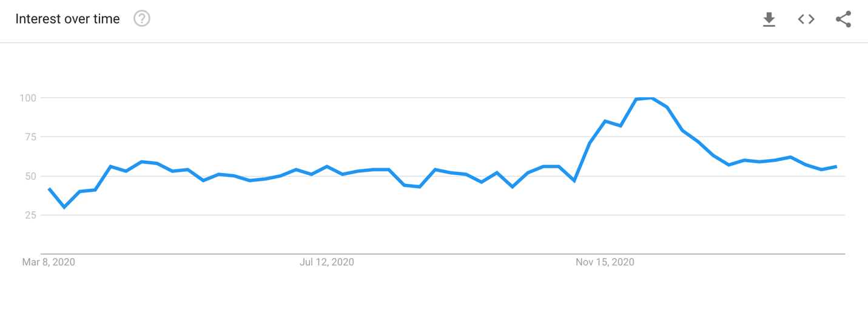The width and height of the screenshot is (868, 323).
Task: Click the 25 value on y-axis
Action: (x=31, y=216)
